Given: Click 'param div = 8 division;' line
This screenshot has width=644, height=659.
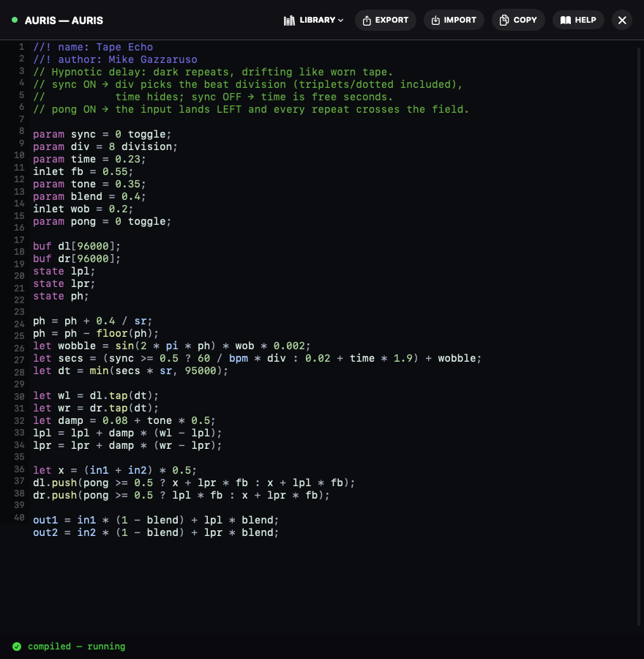Looking at the screenshot, I should click(105, 146).
